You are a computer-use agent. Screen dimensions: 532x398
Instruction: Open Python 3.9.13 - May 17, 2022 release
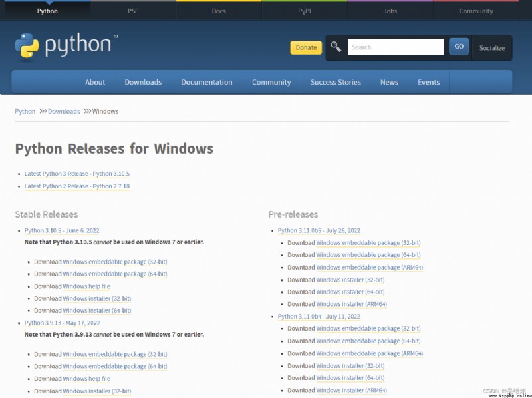[x=62, y=323]
